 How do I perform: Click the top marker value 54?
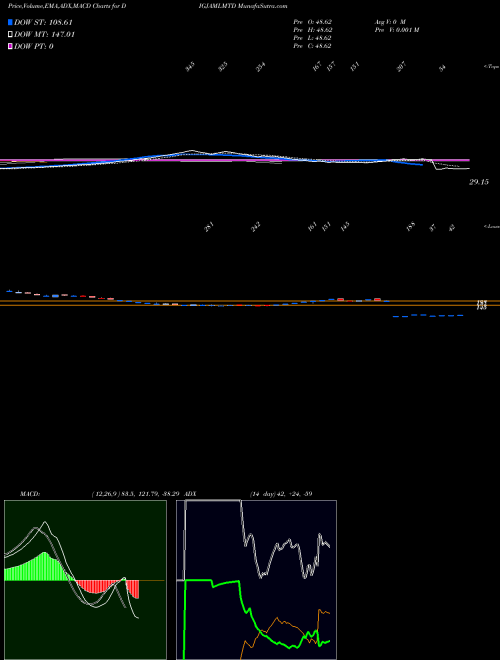[442, 68]
